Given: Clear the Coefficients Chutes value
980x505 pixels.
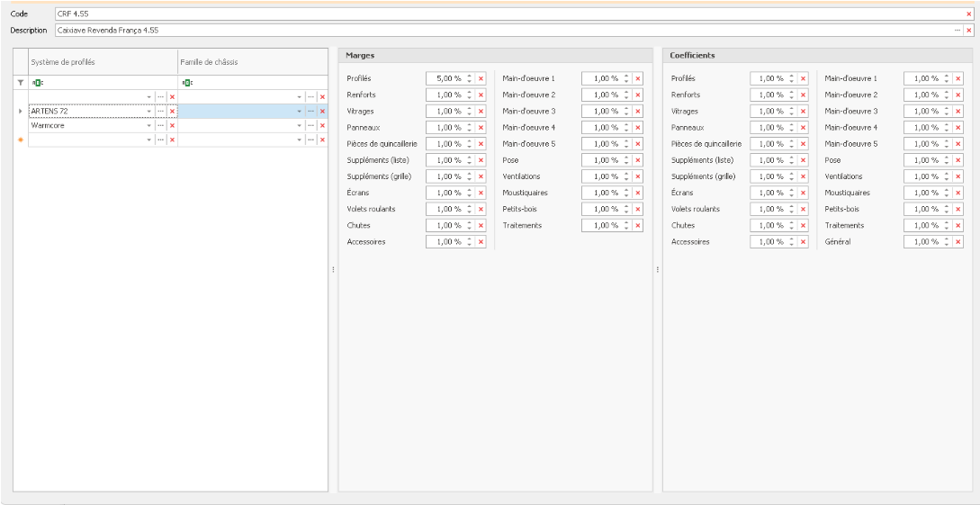Looking at the screenshot, I should pyautogui.click(x=803, y=225).
